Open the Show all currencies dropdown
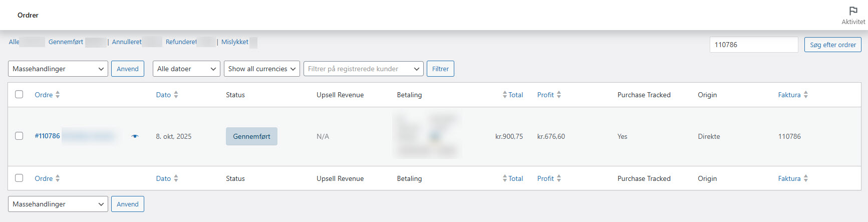868x222 pixels. 261,69
